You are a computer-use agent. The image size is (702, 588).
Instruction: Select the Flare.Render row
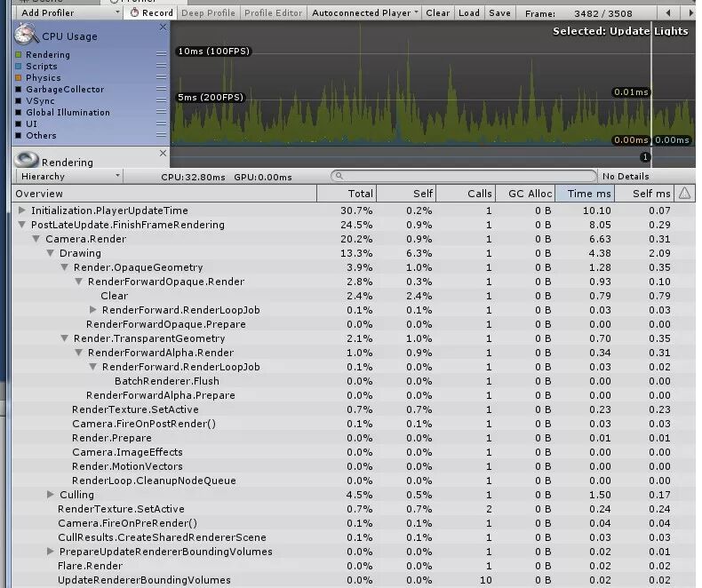click(354, 566)
